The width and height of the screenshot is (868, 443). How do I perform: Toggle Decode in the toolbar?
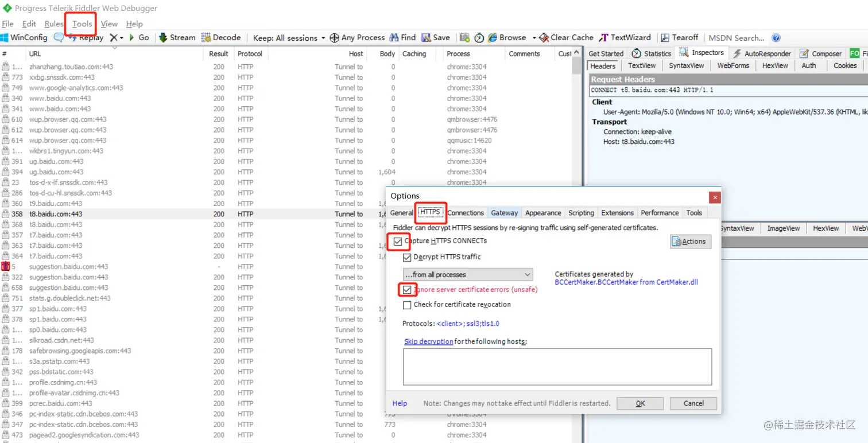point(221,37)
